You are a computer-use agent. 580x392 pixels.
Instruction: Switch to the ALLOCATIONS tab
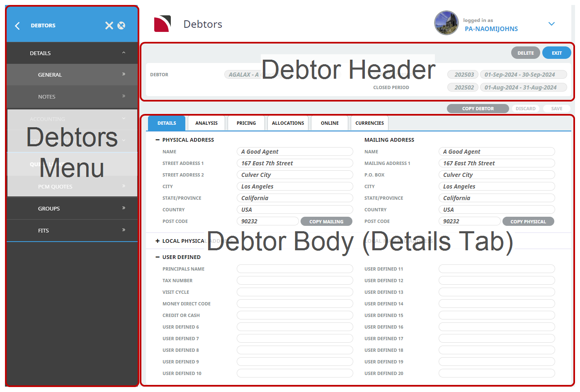(288, 123)
